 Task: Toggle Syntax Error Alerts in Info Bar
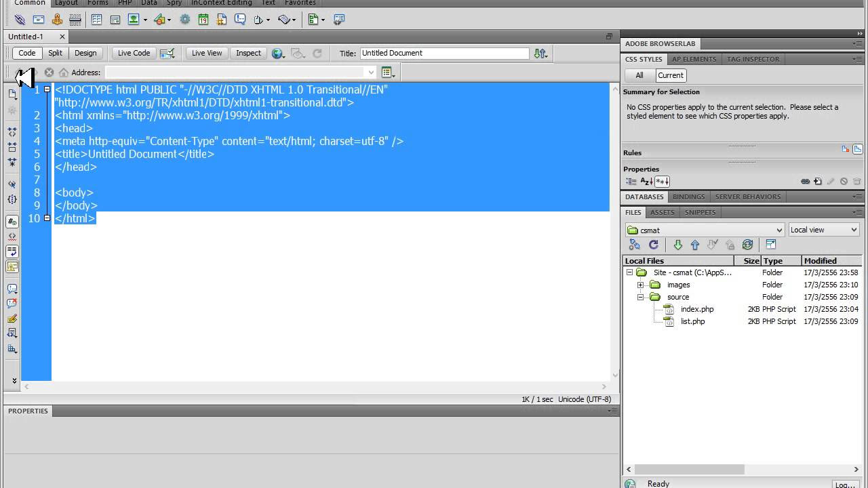[12, 266]
